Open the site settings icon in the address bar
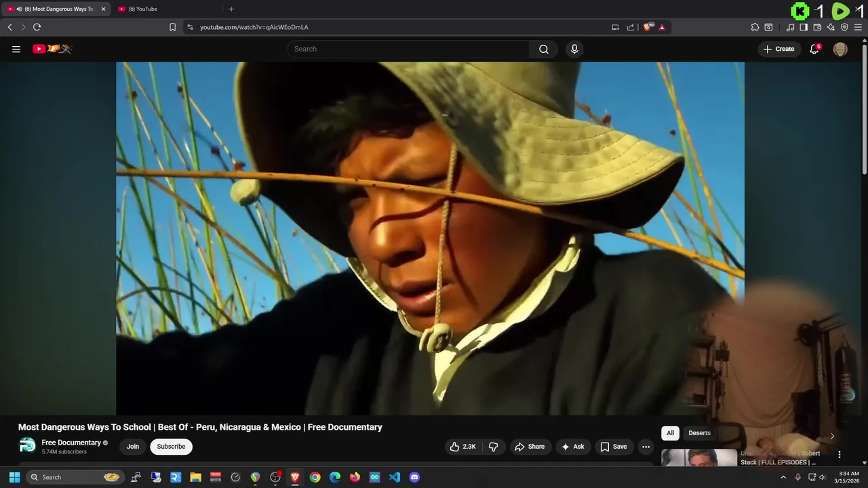Image resolution: width=868 pixels, height=488 pixels. pyautogui.click(x=190, y=27)
